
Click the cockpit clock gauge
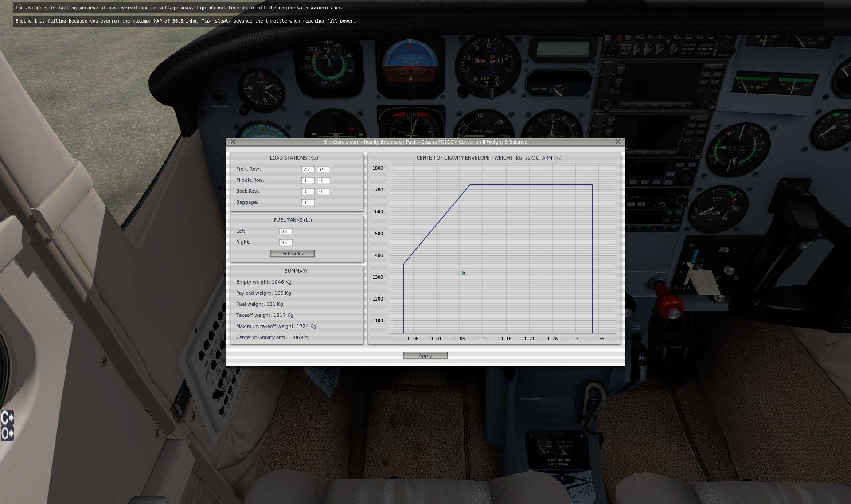pos(262,90)
